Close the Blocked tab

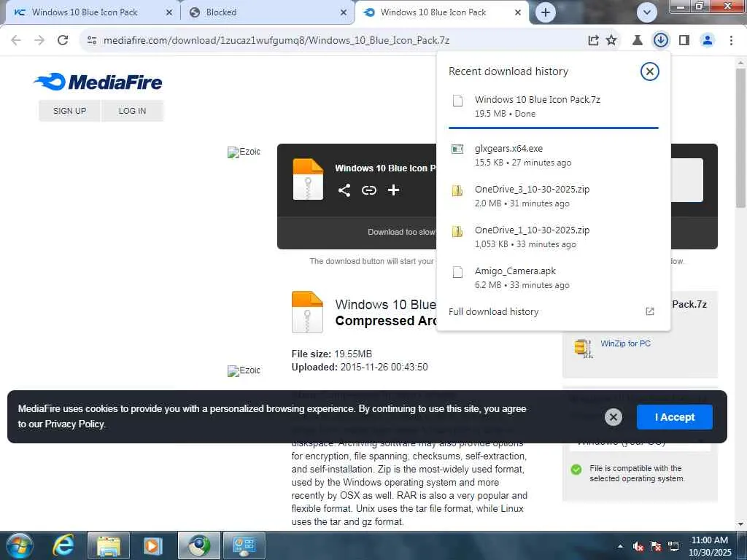344,12
